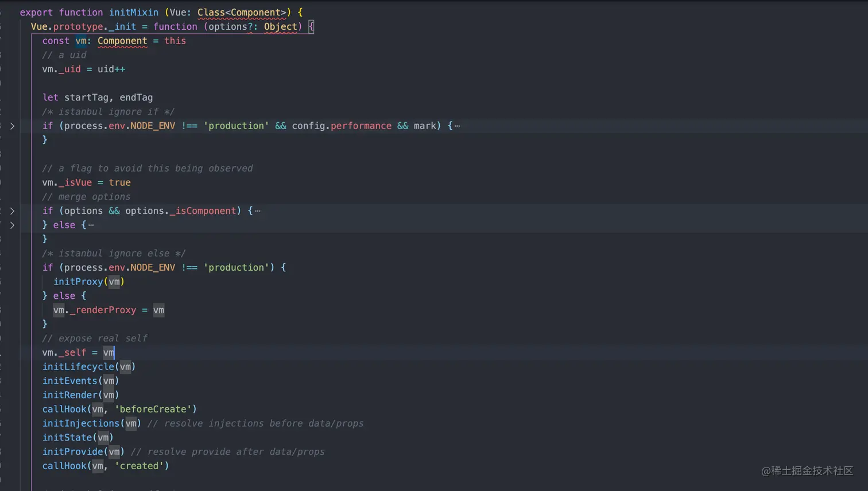
Task: Expand the folded performance mark if block
Action: click(13, 126)
